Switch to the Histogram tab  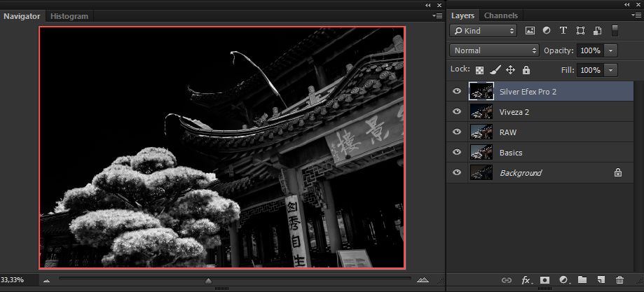(69, 16)
